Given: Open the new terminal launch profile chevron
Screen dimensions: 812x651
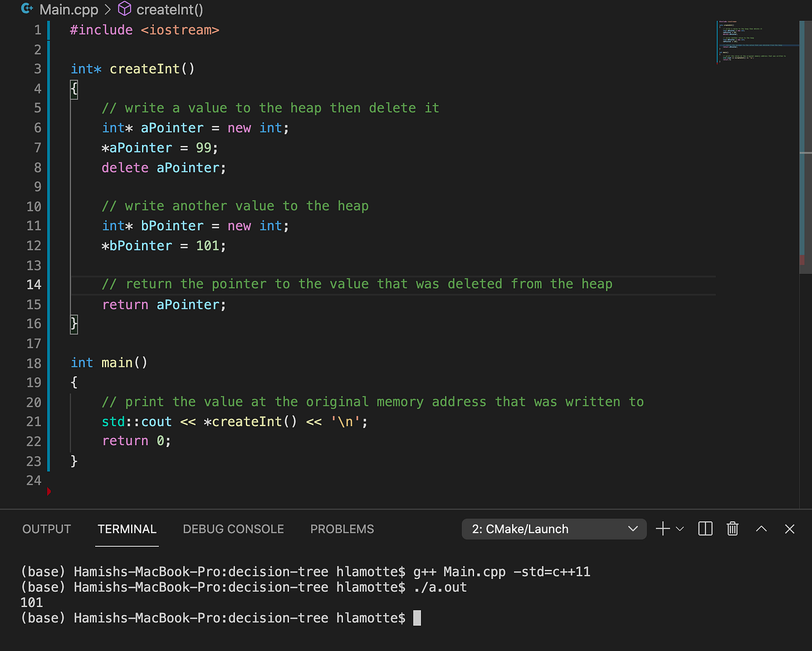Looking at the screenshot, I should click(680, 529).
